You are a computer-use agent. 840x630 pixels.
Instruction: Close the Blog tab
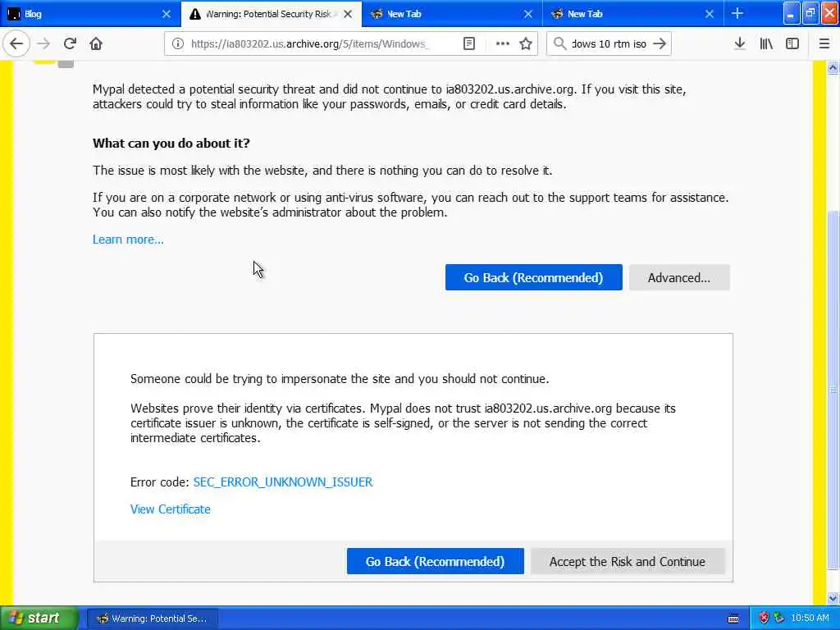coord(166,14)
